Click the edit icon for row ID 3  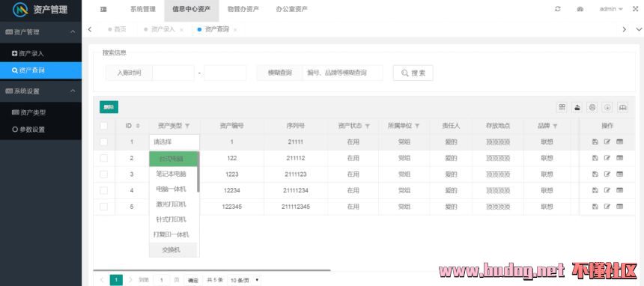607,174
